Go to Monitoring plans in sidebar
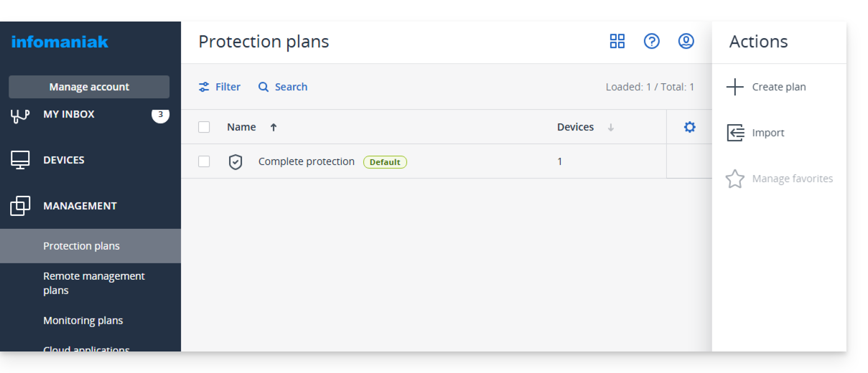Image resolution: width=868 pixels, height=373 pixels. point(83,321)
